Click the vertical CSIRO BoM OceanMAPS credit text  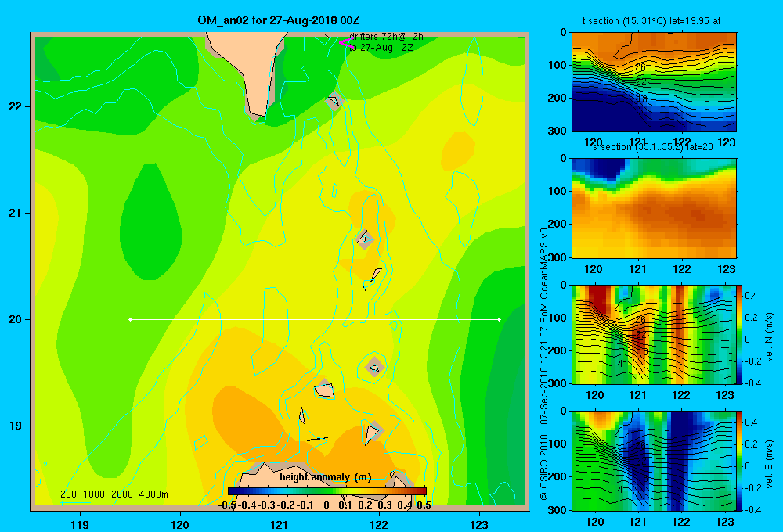pyautogui.click(x=544, y=363)
